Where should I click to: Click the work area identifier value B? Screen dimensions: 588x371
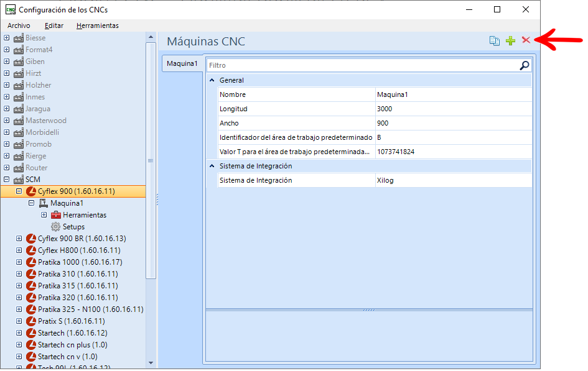click(x=454, y=137)
